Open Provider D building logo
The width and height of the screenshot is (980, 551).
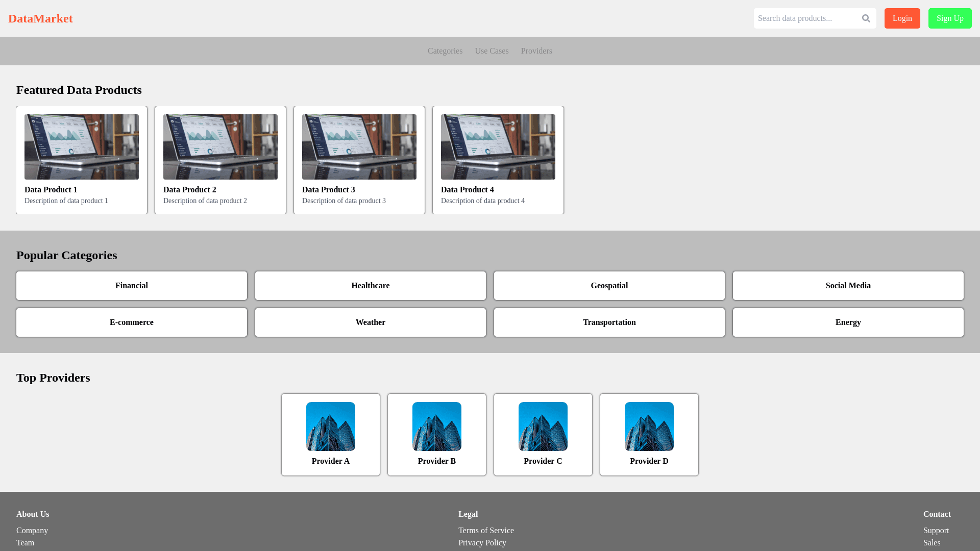pyautogui.click(x=649, y=427)
